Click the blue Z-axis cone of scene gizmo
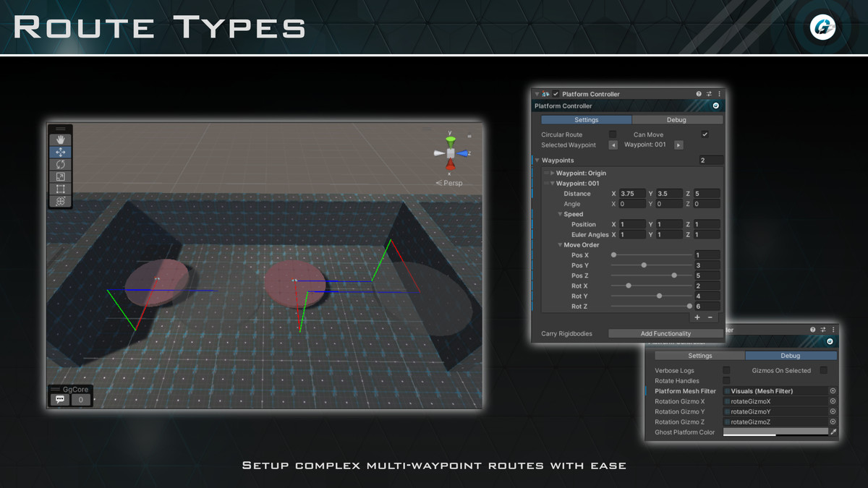 pyautogui.click(x=464, y=153)
